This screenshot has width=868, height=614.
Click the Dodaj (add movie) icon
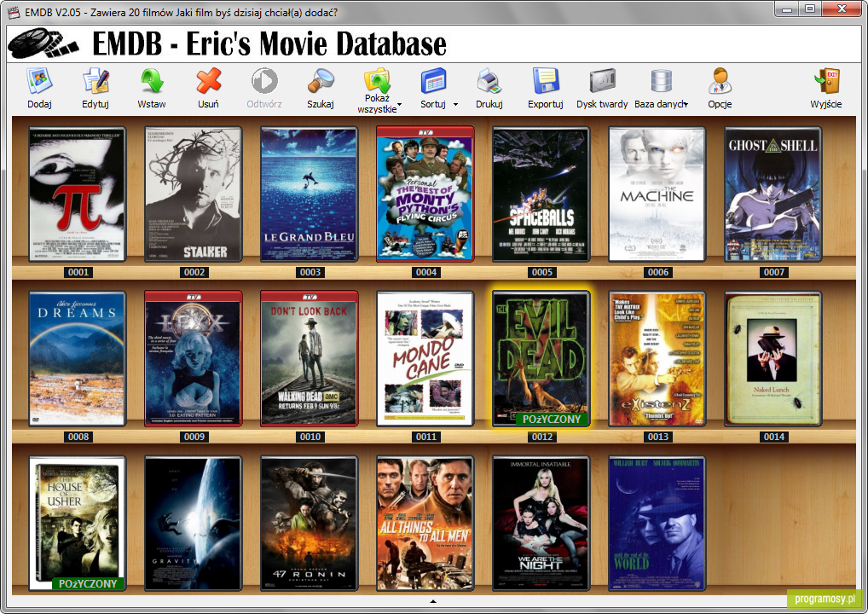tap(39, 81)
